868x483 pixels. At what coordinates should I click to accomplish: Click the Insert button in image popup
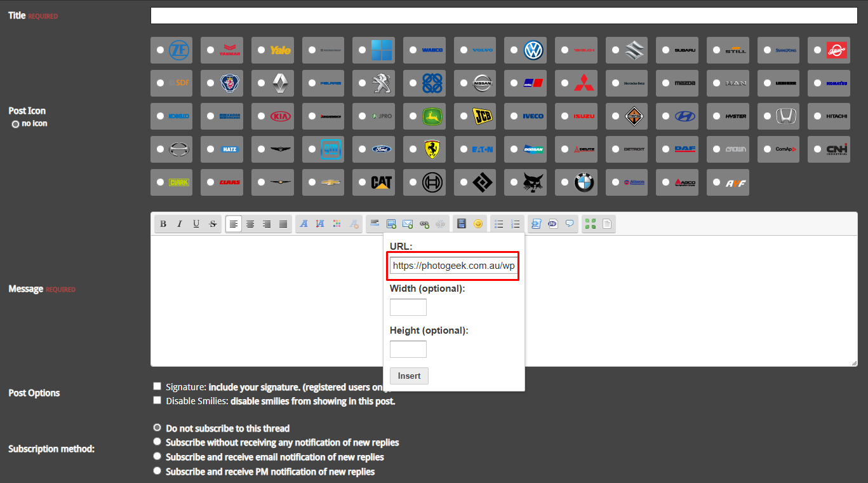[x=409, y=376]
